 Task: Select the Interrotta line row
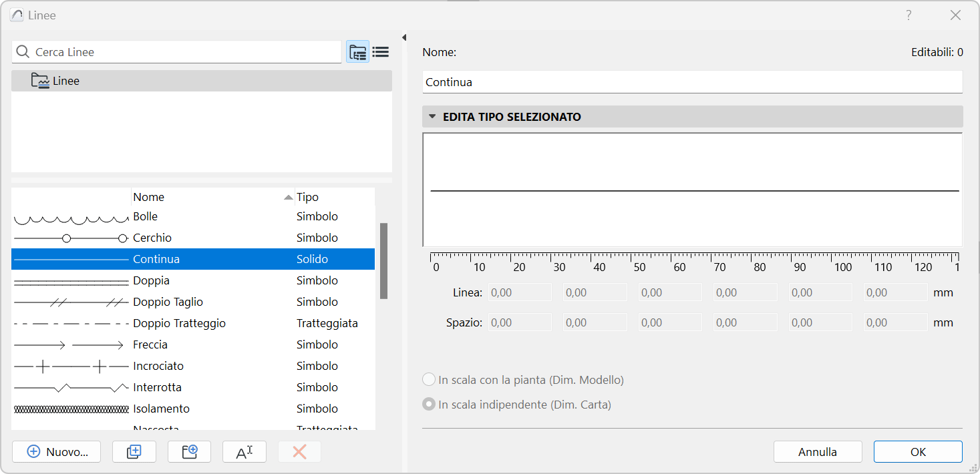pos(193,387)
